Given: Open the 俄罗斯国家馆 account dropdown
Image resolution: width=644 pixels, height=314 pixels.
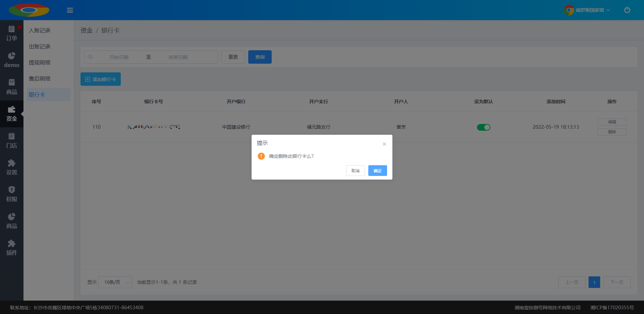Looking at the screenshot, I should pos(593,10).
